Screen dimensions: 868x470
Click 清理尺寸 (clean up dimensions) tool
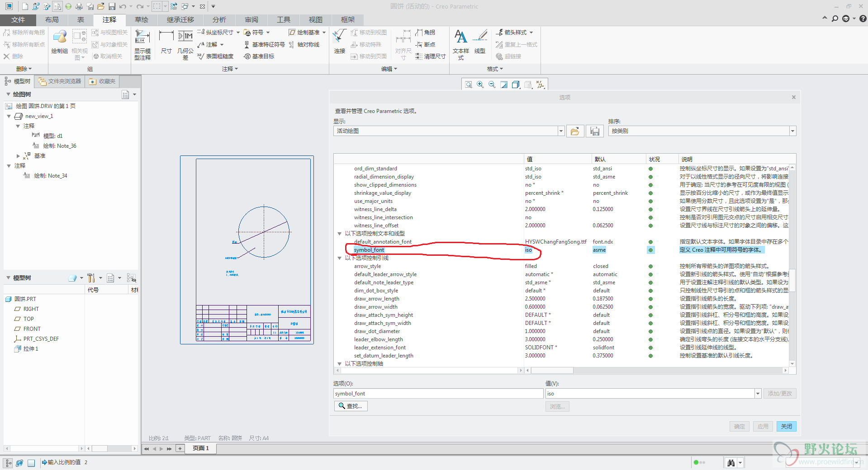click(431, 56)
